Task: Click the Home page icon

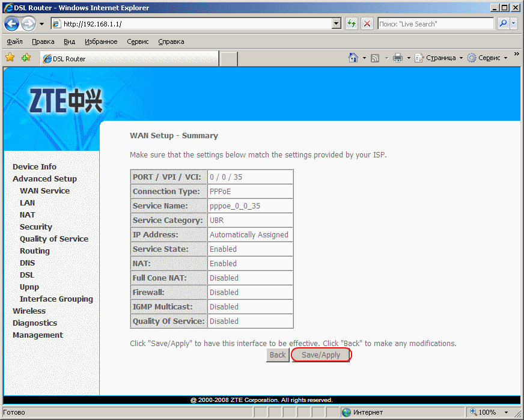Action: (354, 58)
